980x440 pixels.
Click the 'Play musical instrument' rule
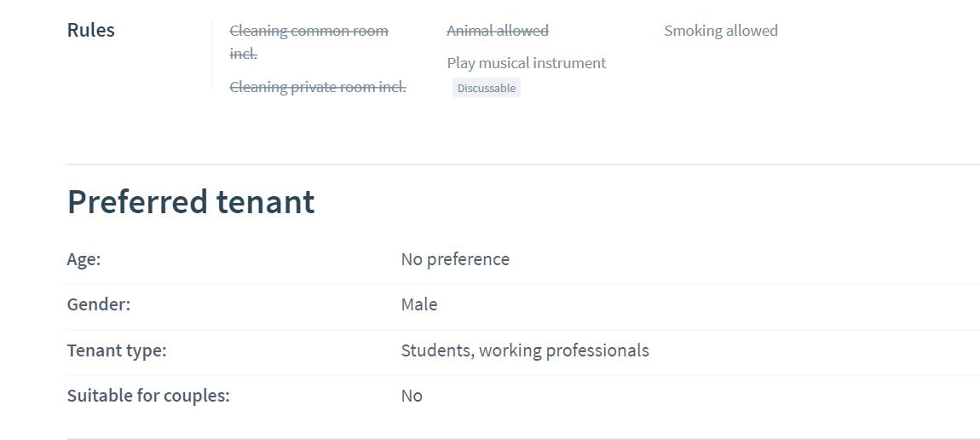click(527, 63)
